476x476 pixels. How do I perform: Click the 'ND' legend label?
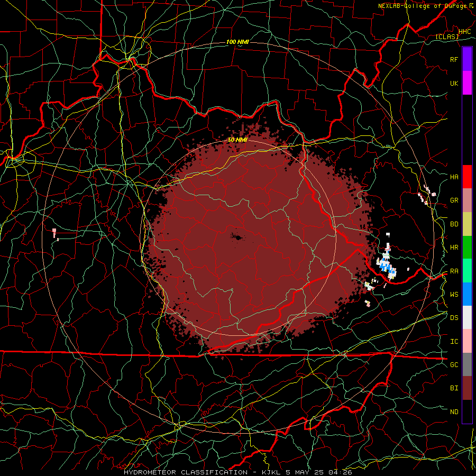(x=454, y=411)
